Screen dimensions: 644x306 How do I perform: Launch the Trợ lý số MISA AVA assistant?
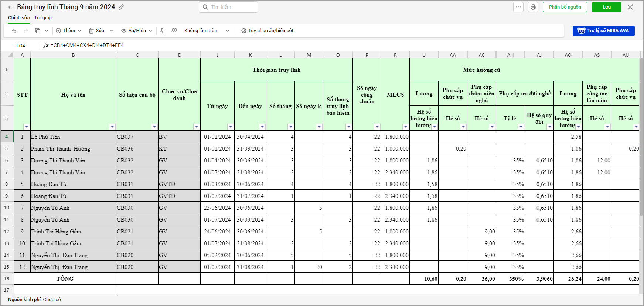pyautogui.click(x=603, y=31)
